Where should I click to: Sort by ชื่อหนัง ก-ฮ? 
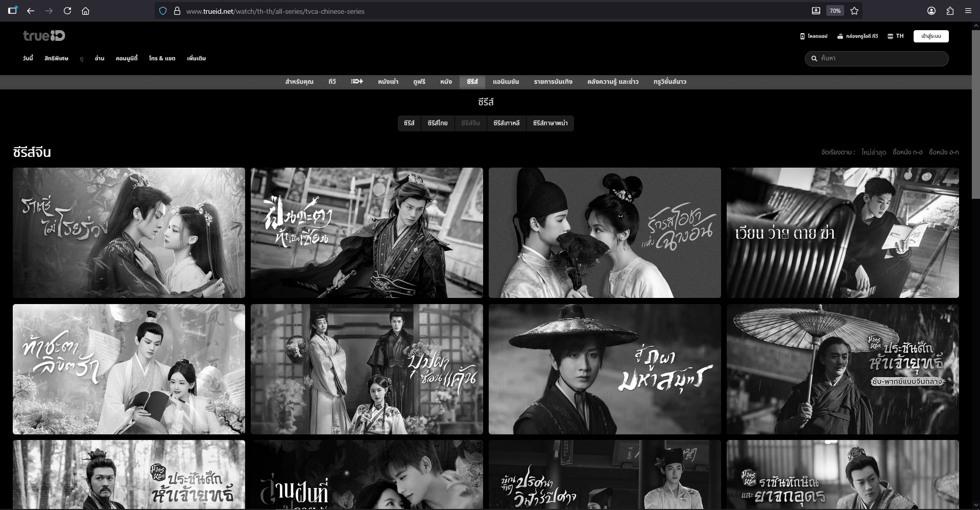(907, 152)
